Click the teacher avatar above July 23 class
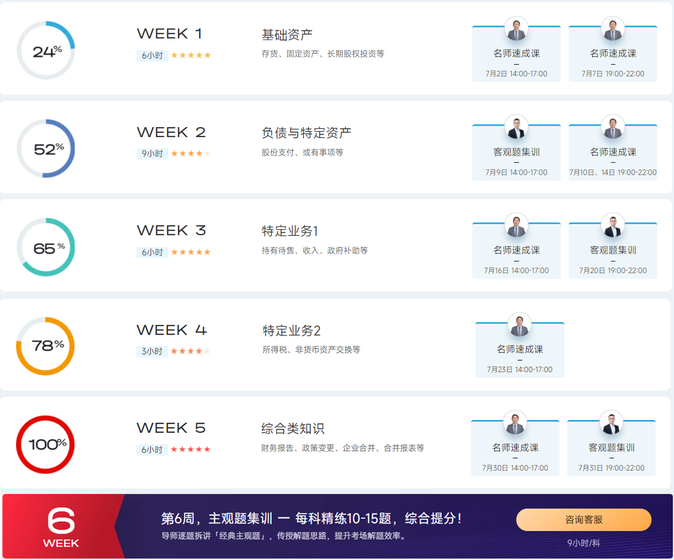 coord(519,325)
